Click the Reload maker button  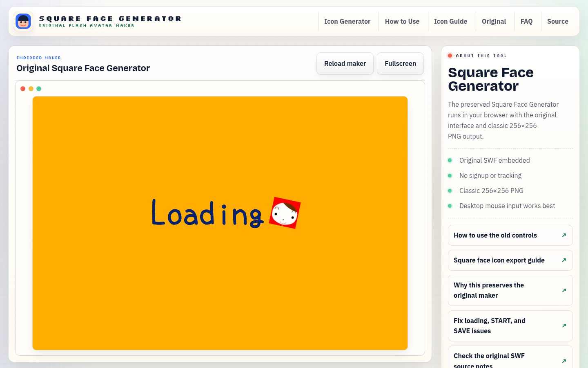pyautogui.click(x=345, y=63)
